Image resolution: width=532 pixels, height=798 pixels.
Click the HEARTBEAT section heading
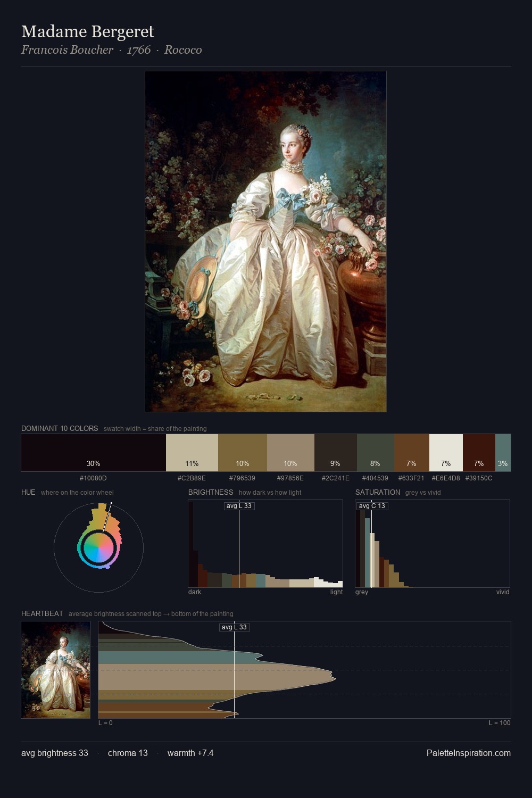42,613
